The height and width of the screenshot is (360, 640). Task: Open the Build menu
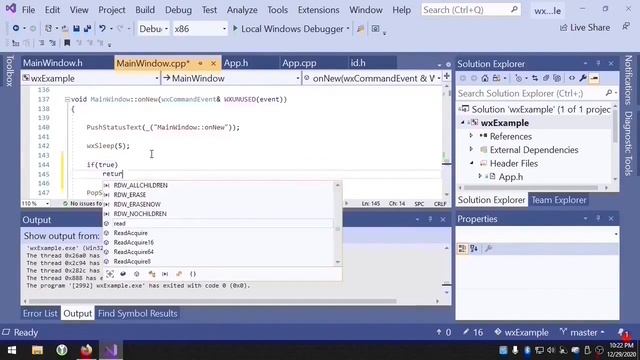tap(145, 10)
